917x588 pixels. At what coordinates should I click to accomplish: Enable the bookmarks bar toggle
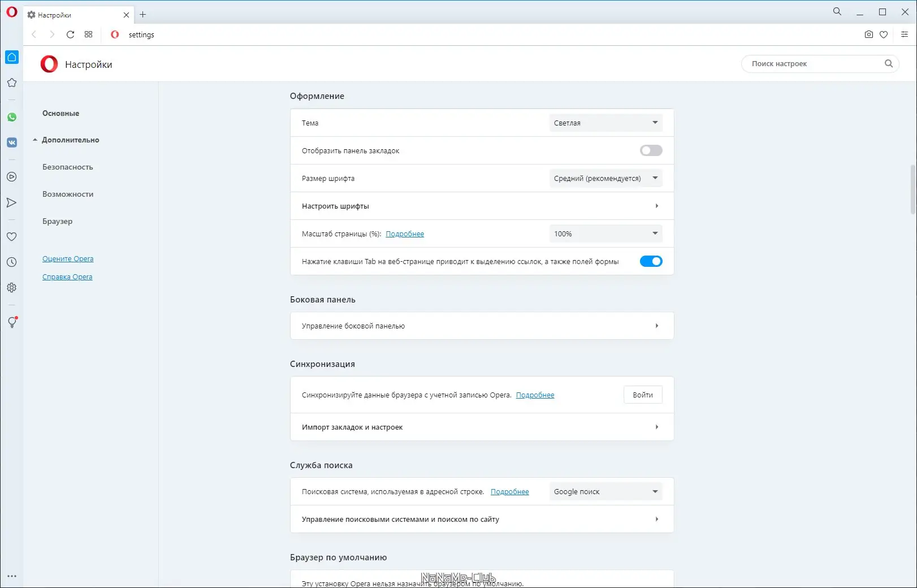click(x=651, y=150)
